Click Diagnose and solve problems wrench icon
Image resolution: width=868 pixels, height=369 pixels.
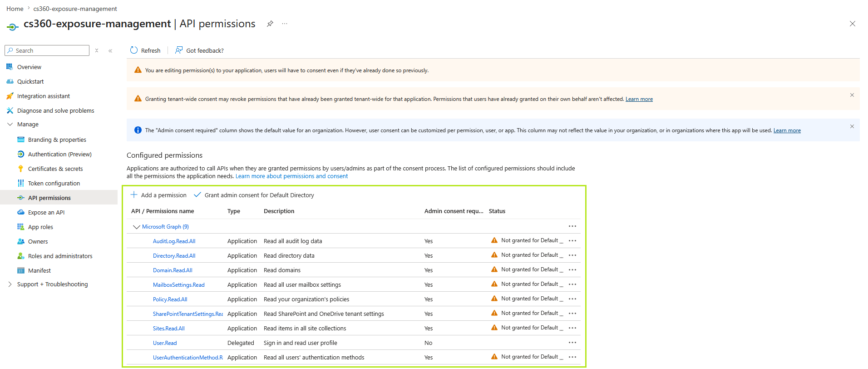click(10, 110)
